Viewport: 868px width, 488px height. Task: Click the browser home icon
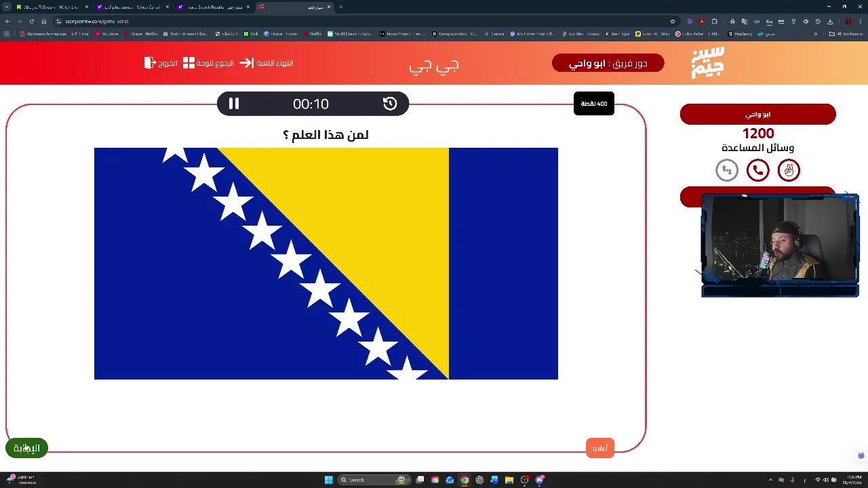point(43,21)
